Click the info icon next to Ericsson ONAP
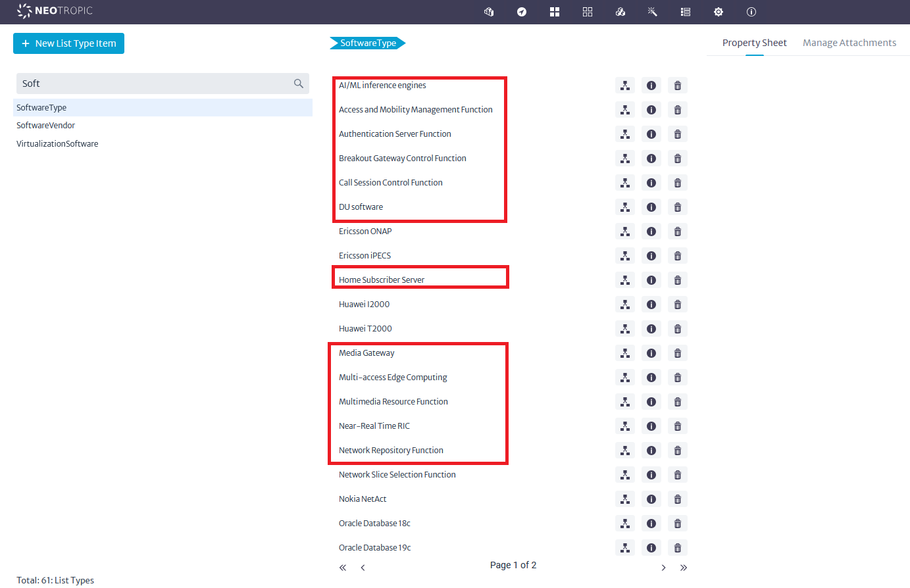 (x=651, y=231)
